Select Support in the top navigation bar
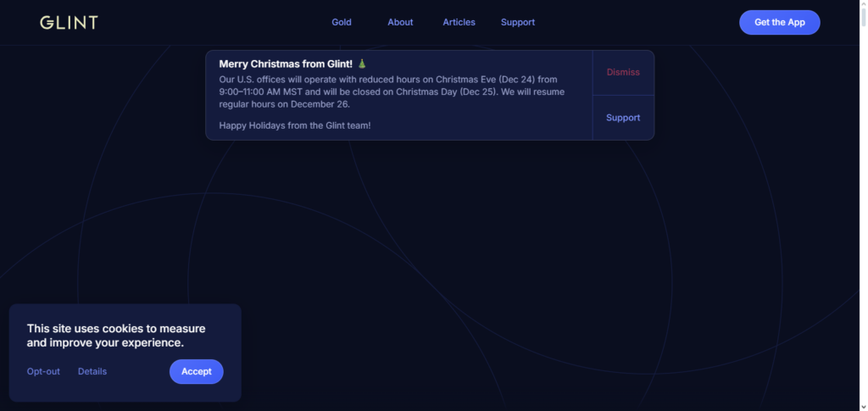The height and width of the screenshot is (411, 868). click(517, 22)
